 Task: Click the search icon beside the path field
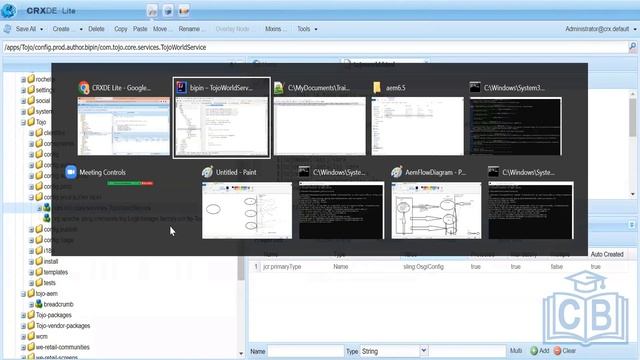[633, 47]
